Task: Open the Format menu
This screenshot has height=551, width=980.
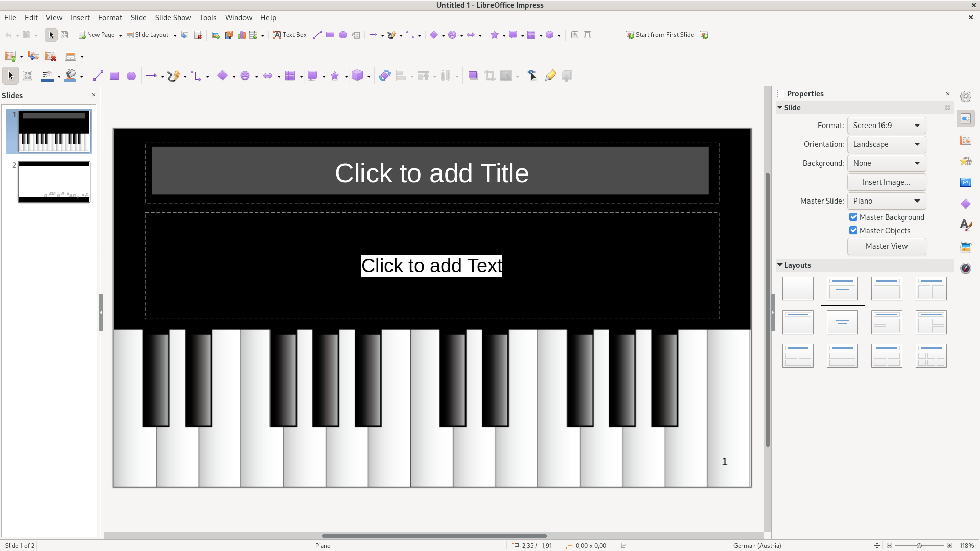Action: 110,17
